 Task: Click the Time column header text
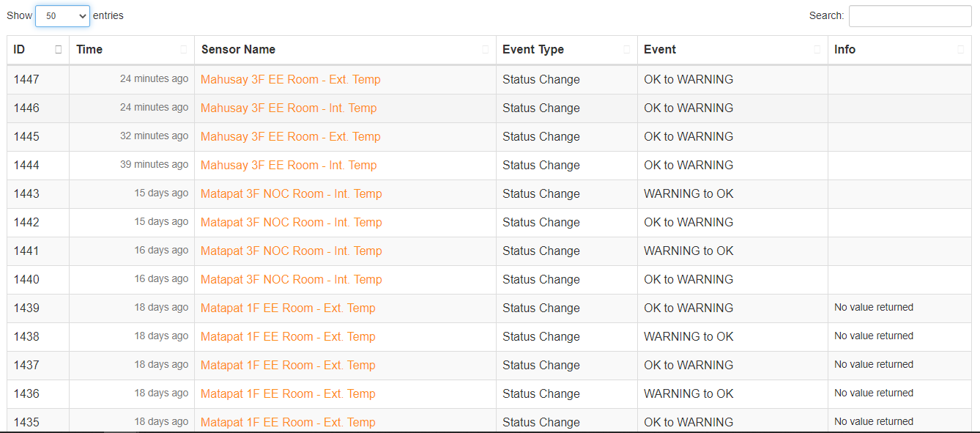pos(89,50)
